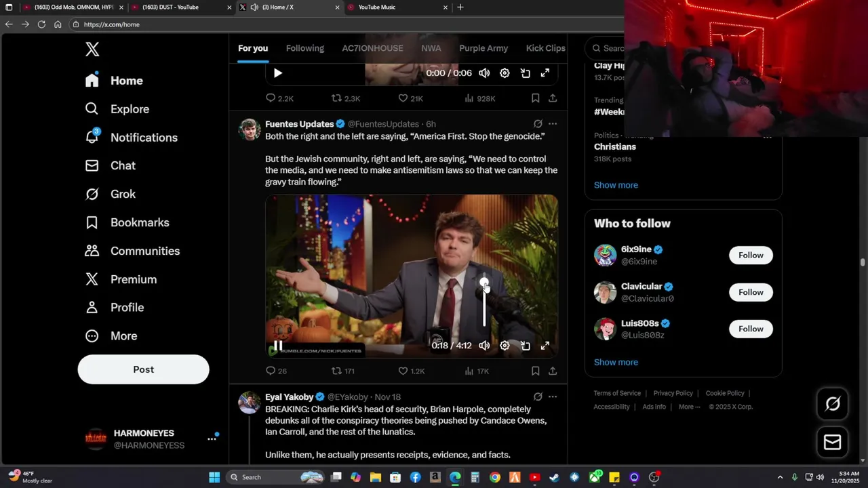Repost the post with 2.3K reposts
Viewport: 868px width, 488px height.
[x=346, y=98]
